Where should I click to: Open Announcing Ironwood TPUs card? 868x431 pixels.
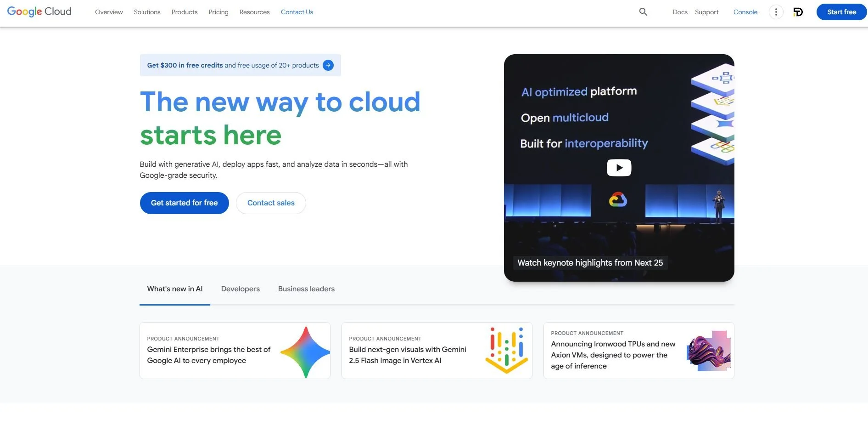click(x=638, y=351)
